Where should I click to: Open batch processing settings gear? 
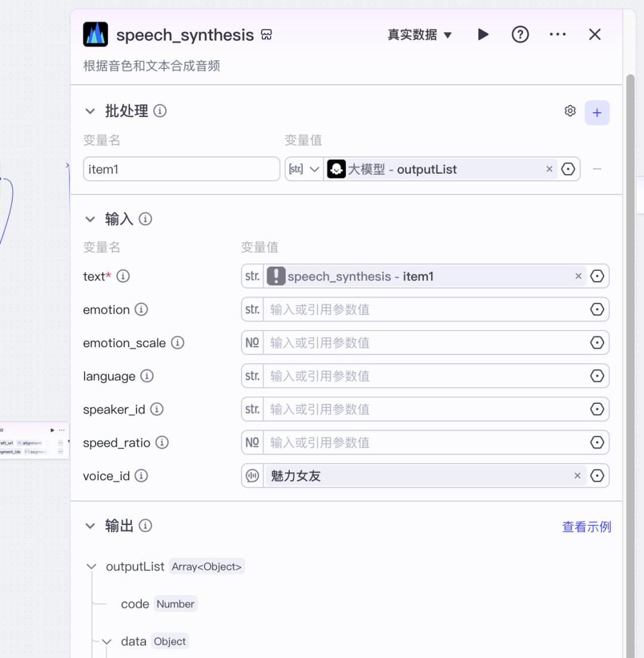click(569, 111)
